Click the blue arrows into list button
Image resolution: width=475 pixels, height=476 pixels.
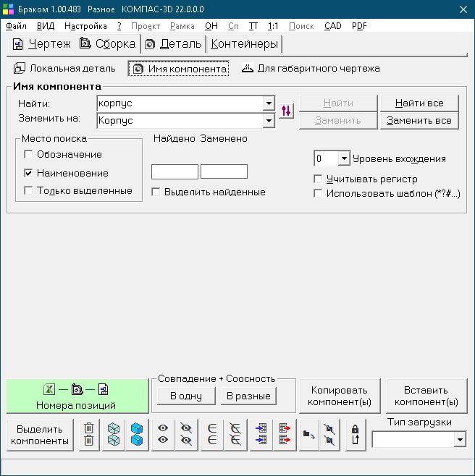click(x=261, y=435)
